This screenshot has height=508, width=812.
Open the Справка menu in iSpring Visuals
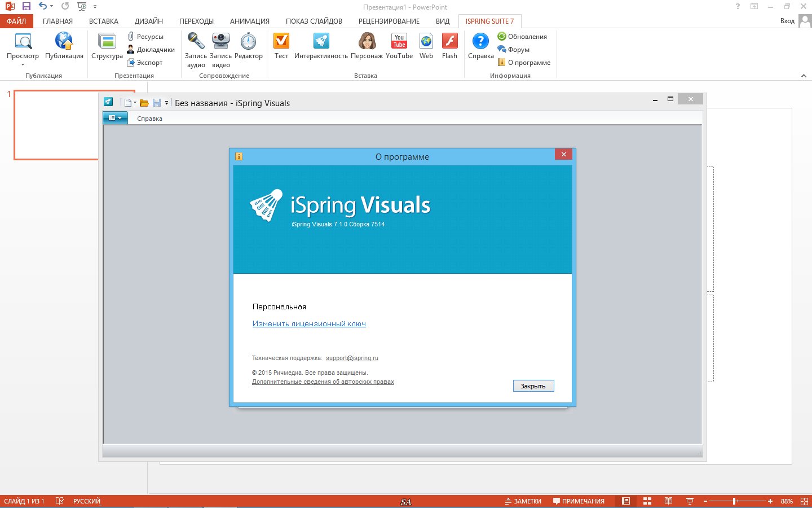click(x=149, y=119)
